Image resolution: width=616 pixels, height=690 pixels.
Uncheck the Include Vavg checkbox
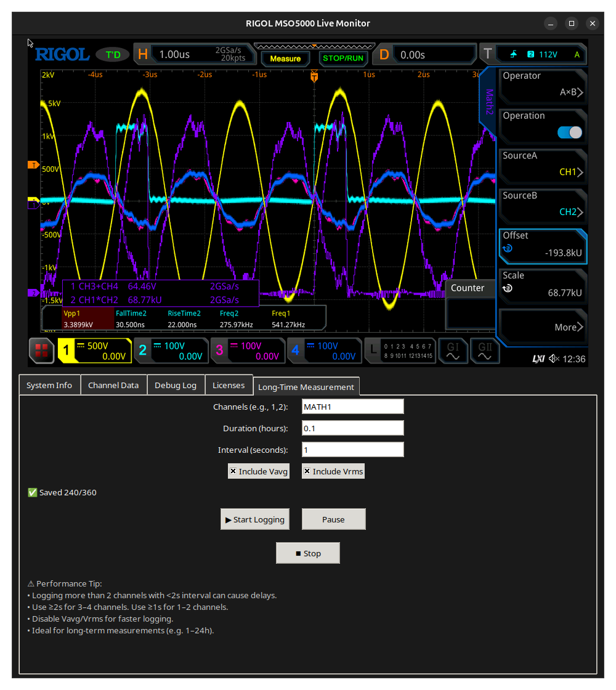click(259, 471)
